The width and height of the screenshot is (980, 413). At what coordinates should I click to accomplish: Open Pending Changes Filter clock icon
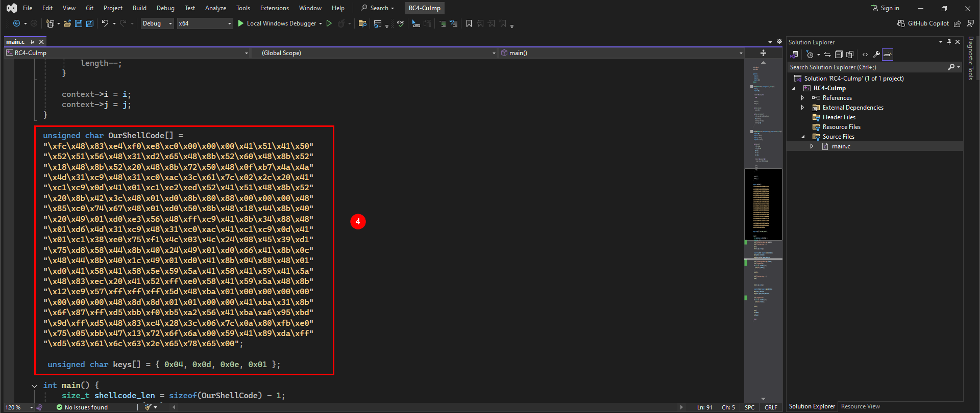[x=810, y=55]
